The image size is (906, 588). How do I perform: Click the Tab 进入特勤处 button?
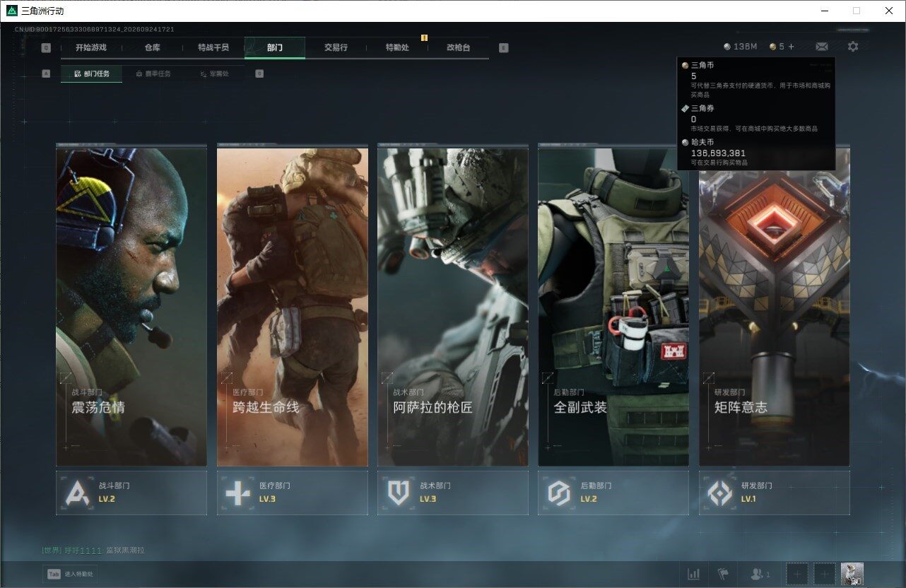(x=70, y=575)
